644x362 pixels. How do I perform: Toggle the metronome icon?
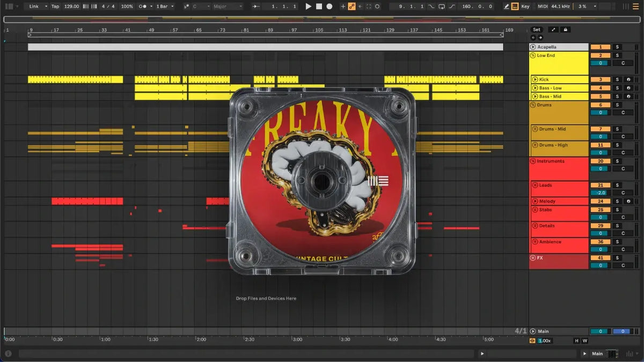[143, 6]
